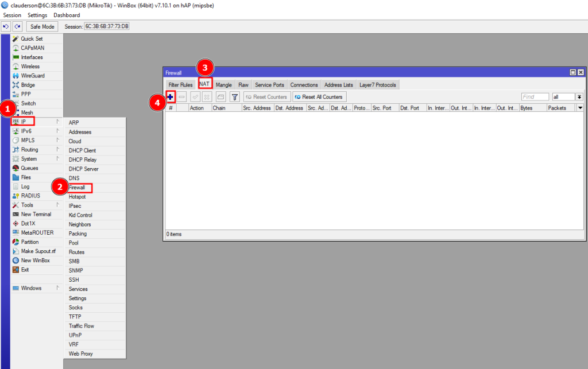Click the Reset All Counters button
The height and width of the screenshot is (369, 588).
tap(319, 97)
